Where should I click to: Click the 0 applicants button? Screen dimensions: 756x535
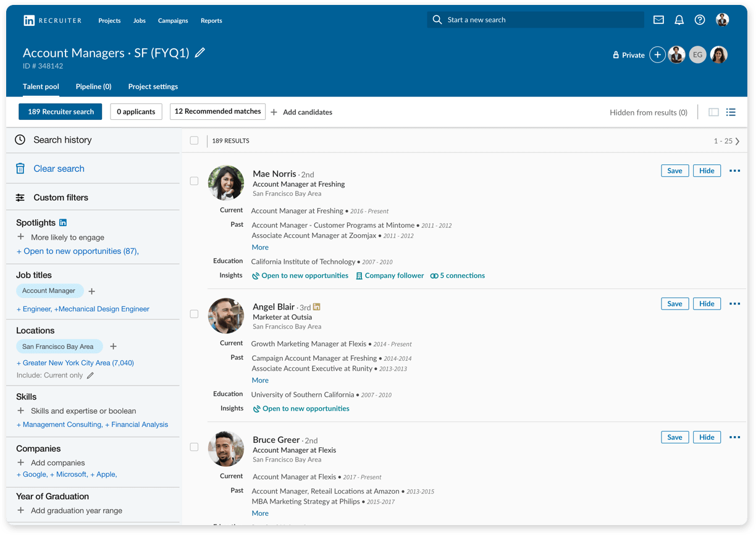(136, 112)
